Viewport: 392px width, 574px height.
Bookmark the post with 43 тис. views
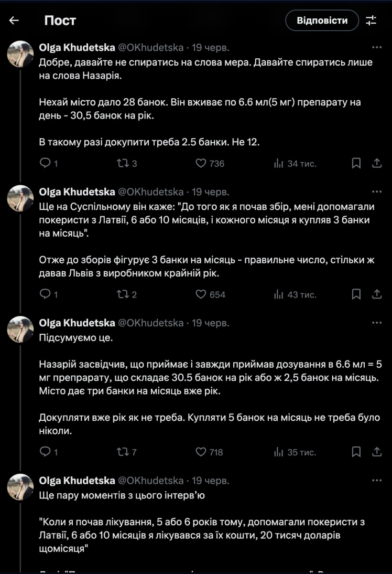(x=356, y=294)
